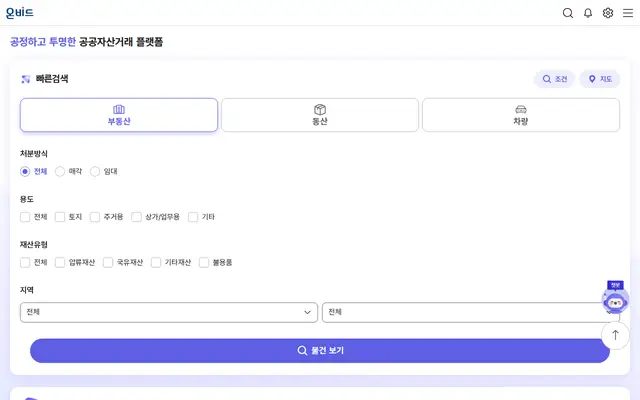Select 전체 radio under 처분방식
This screenshot has width=640, height=400.
[25, 171]
